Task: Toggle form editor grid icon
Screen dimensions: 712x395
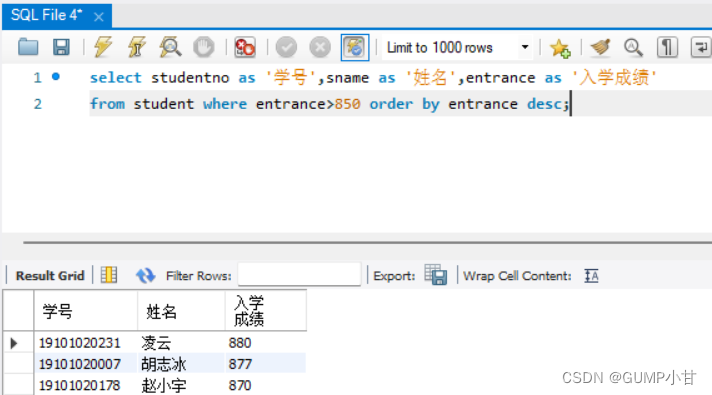Action: point(109,275)
